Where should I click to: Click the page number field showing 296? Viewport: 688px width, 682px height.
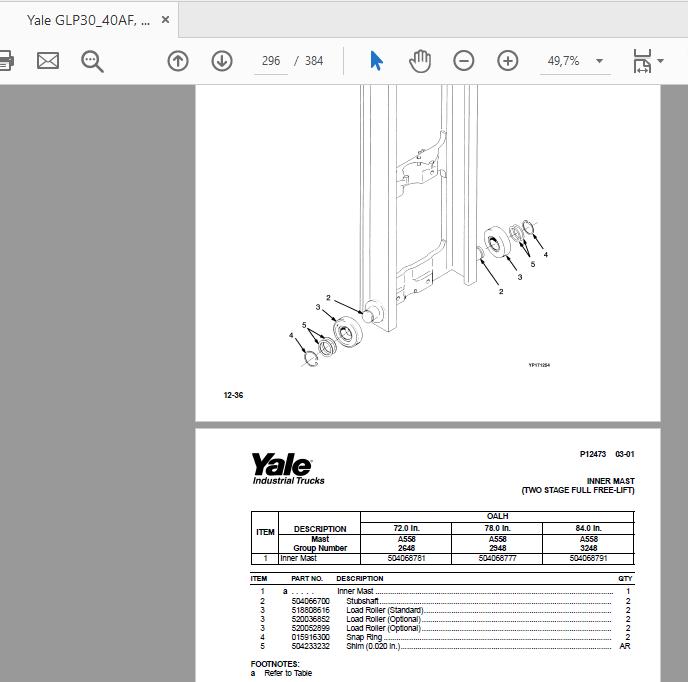point(271,61)
